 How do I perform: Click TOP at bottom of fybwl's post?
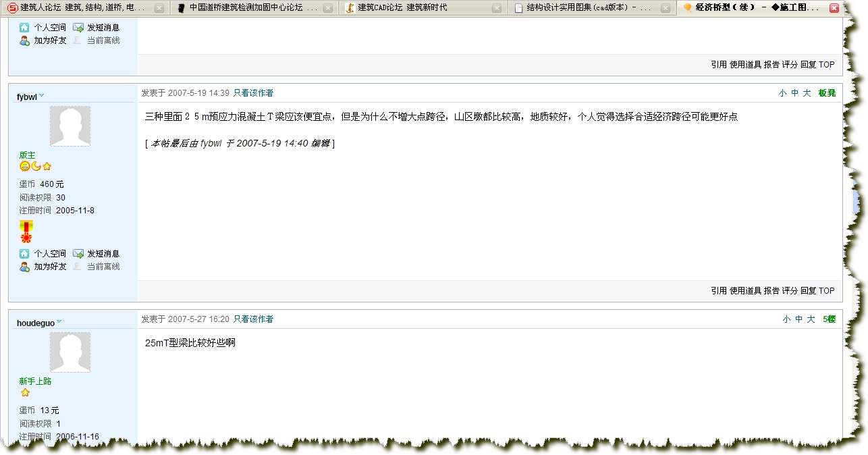827,291
